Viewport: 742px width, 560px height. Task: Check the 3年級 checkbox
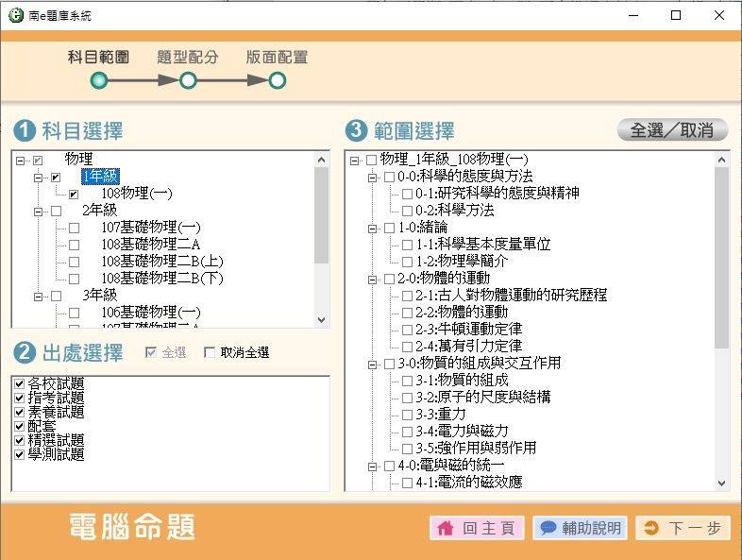(x=56, y=297)
